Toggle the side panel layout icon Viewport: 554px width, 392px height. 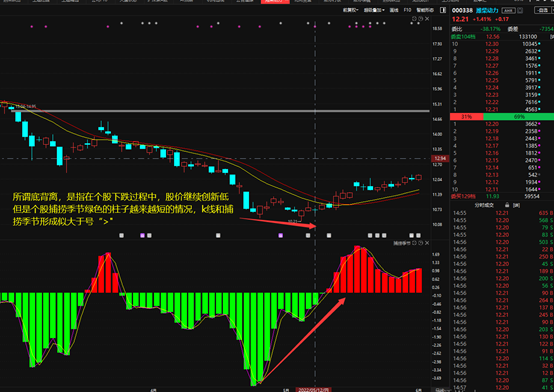(x=443, y=10)
